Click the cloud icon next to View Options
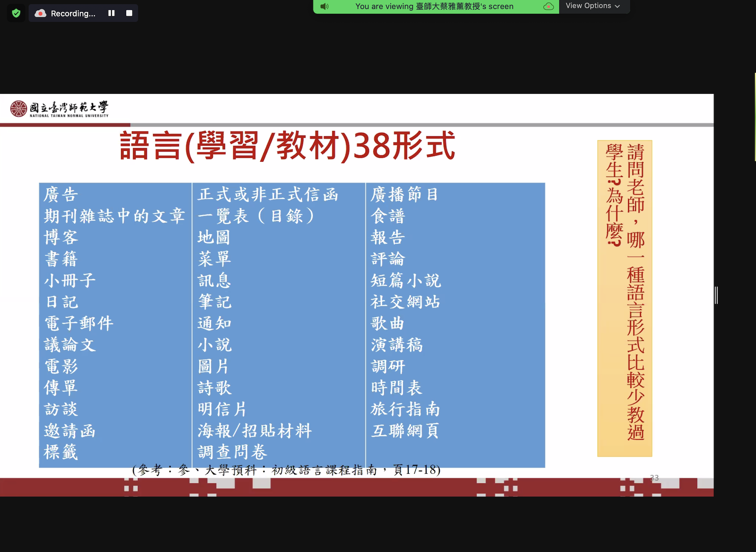 click(x=549, y=6)
